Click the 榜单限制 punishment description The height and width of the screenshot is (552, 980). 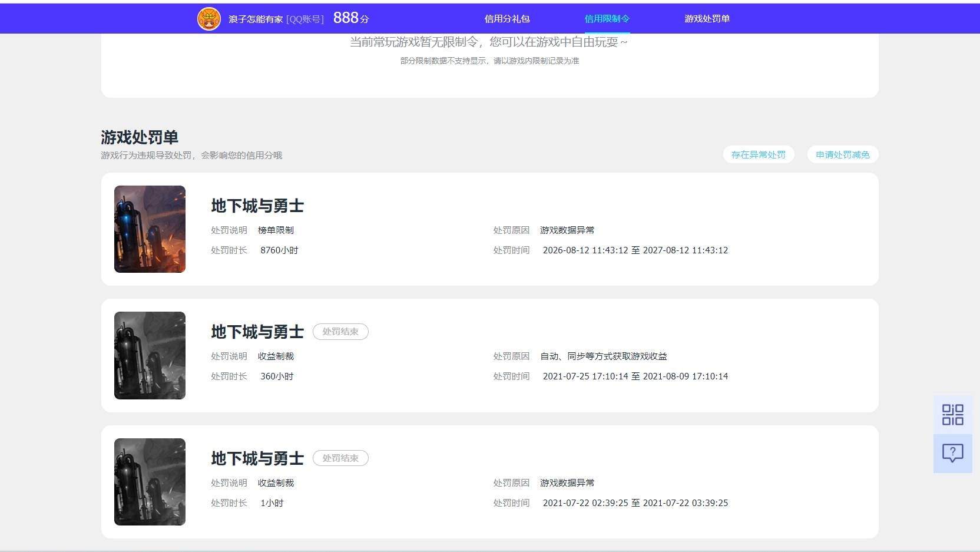276,230
